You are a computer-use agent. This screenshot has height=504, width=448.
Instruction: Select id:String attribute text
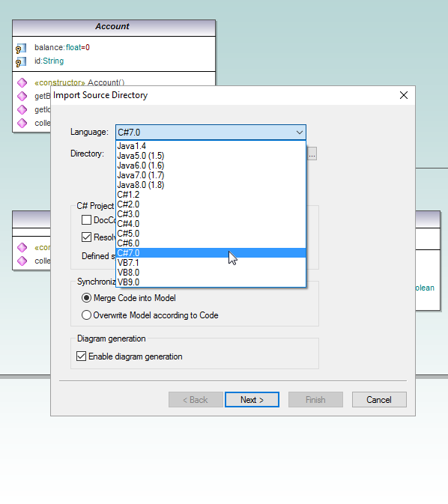(x=49, y=61)
